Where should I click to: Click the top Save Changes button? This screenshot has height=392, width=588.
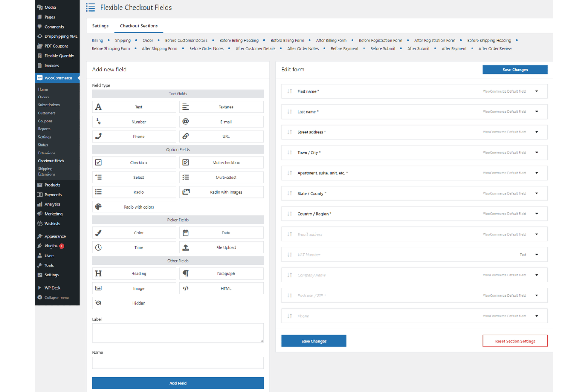pyautogui.click(x=515, y=70)
